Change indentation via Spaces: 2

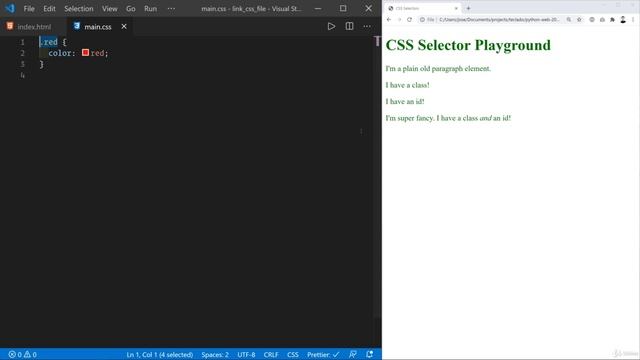[215, 354]
